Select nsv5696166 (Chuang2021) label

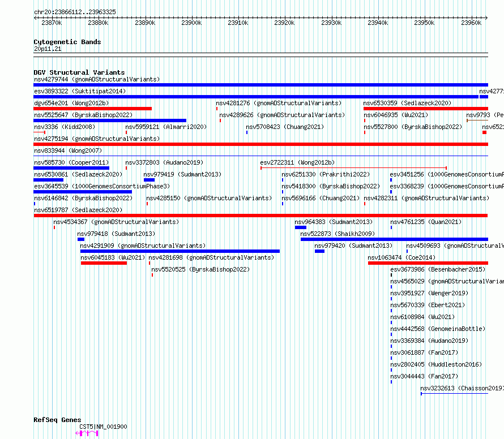click(x=321, y=198)
